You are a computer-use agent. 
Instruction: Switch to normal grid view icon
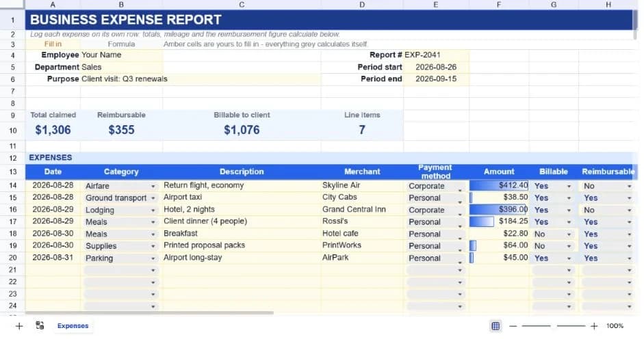pos(495,326)
